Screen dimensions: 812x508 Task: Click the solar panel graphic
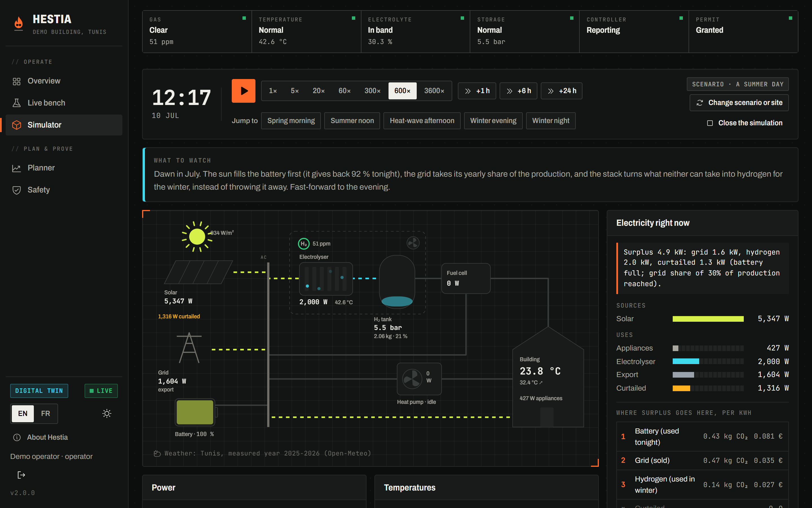[x=198, y=272]
